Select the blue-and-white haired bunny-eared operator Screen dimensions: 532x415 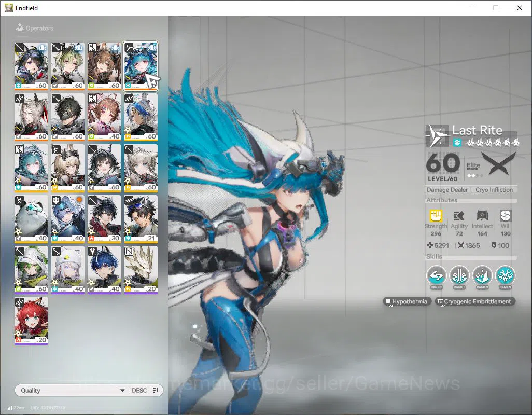coord(141,117)
